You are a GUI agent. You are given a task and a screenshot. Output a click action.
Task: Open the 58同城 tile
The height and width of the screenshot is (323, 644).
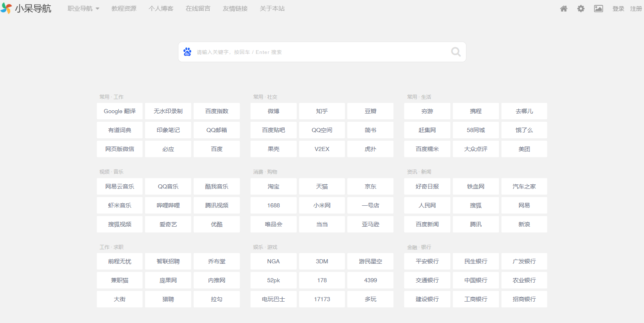pos(476,130)
